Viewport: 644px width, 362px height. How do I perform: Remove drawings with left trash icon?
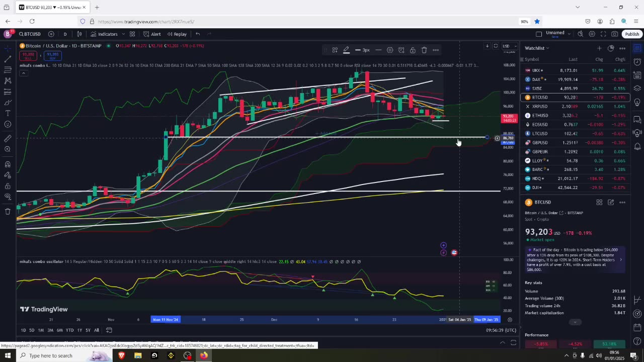point(8,211)
